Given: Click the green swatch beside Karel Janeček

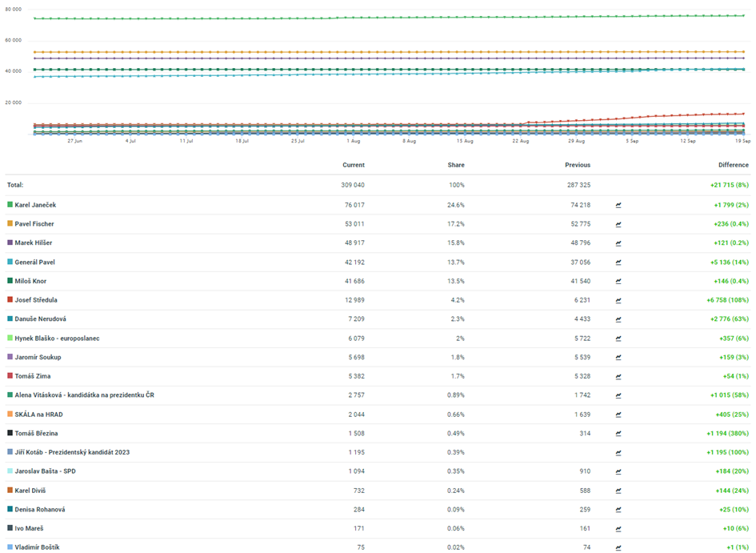Looking at the screenshot, I should pyautogui.click(x=10, y=205).
